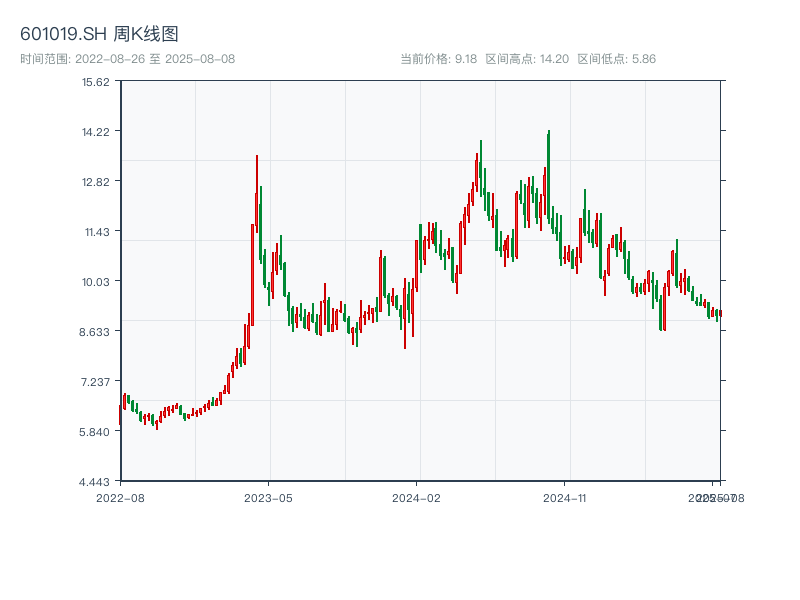Click the 2024-11 x-axis date label
Image resolution: width=800 pixels, height=600 pixels.
566,497
